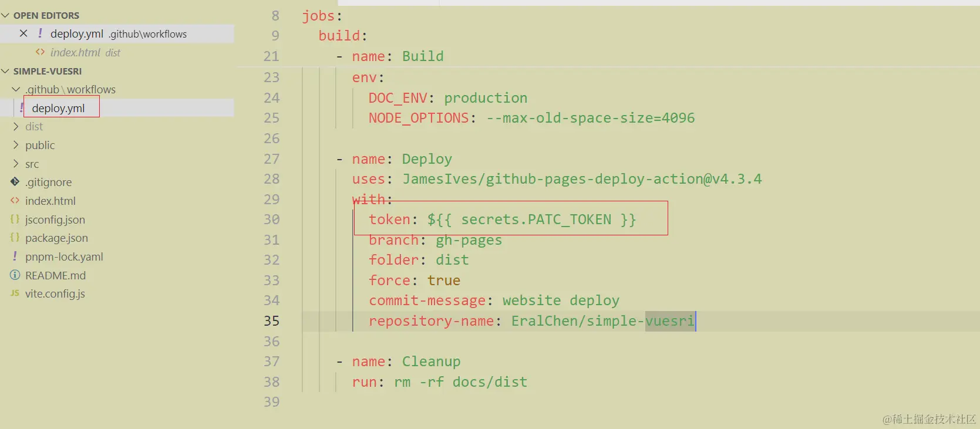Expand the src folder
The height and width of the screenshot is (429, 980).
(16, 164)
